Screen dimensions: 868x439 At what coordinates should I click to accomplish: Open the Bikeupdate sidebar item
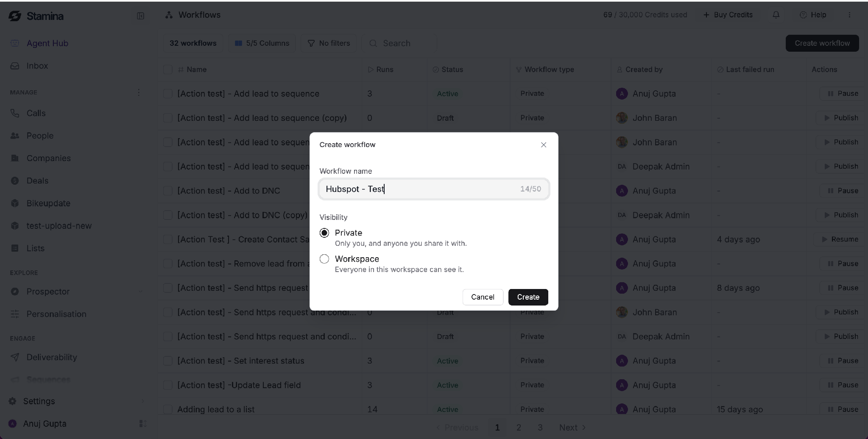pos(48,203)
